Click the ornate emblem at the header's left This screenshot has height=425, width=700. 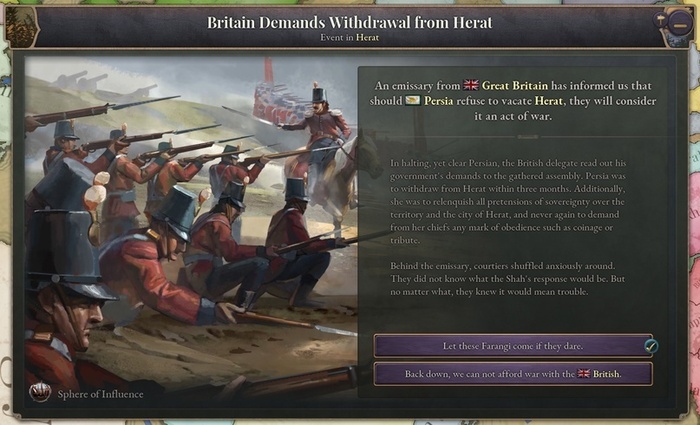point(20,27)
